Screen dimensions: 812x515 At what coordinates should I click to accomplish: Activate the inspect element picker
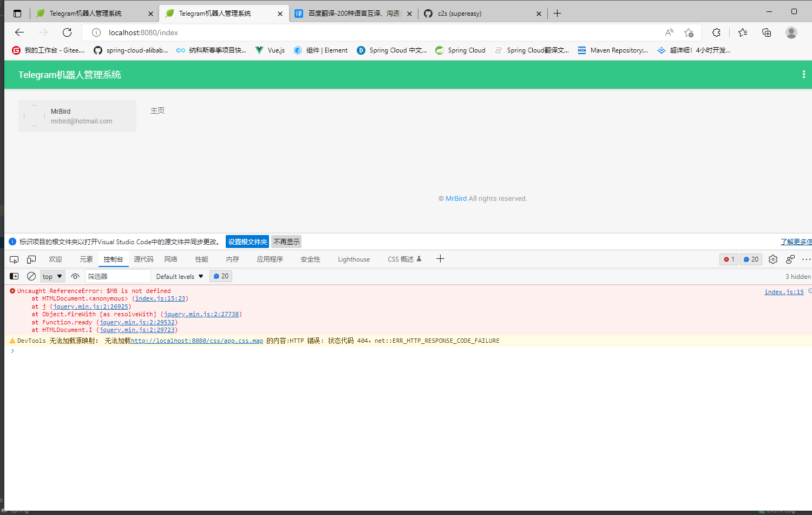tap(14, 259)
